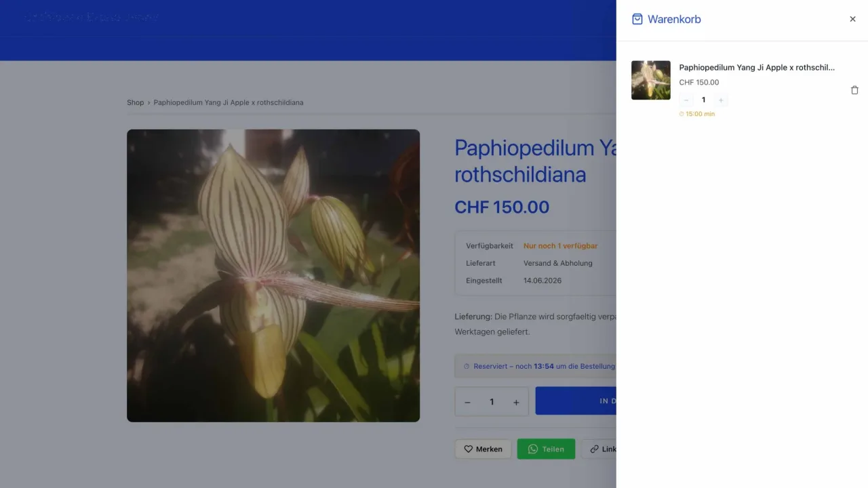Increase quantity on the product page

coord(516,402)
